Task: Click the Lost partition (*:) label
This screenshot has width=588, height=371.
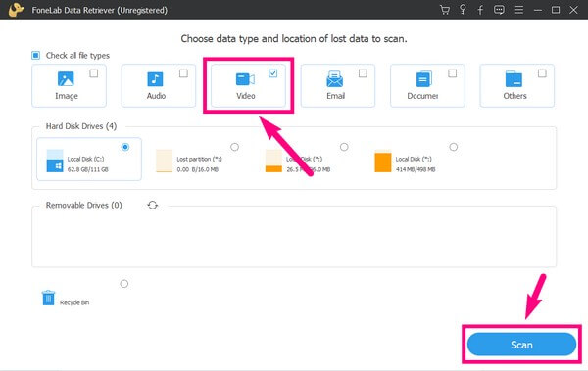Action: pyautogui.click(x=199, y=159)
